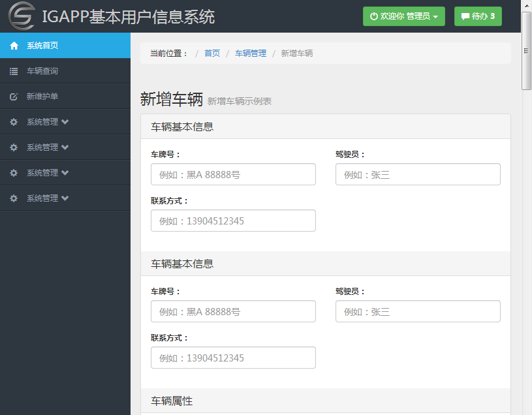Click the page's vertical scrollbar thumb

pos(526,51)
